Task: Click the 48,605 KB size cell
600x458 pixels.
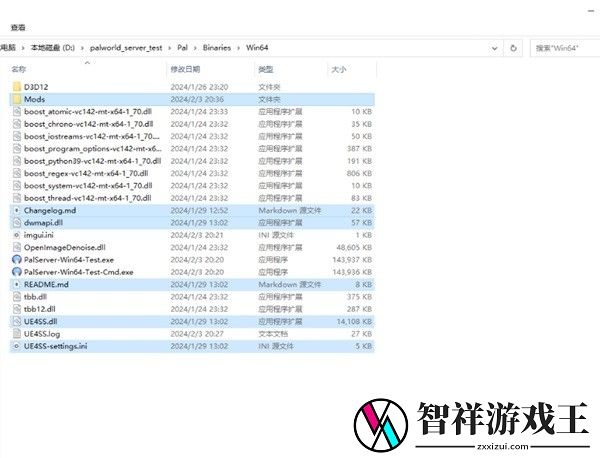Action: pyautogui.click(x=354, y=247)
